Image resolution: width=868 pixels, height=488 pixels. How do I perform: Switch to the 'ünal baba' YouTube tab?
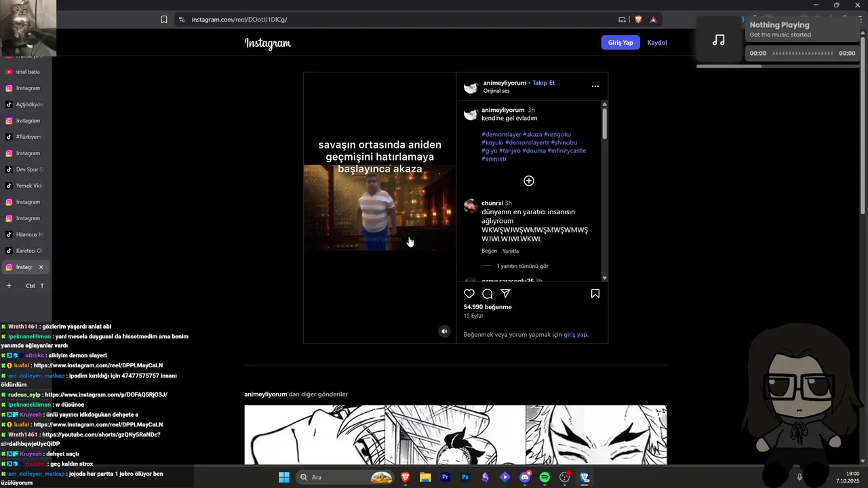(26, 72)
